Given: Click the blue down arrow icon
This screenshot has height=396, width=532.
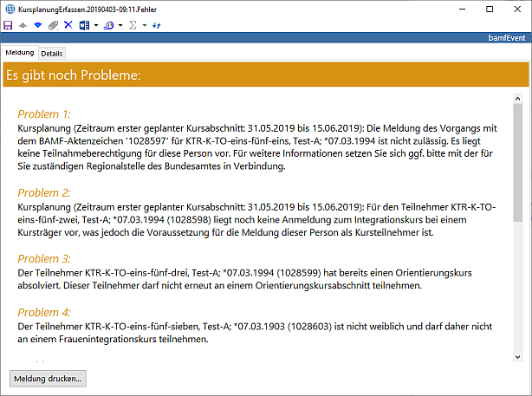Looking at the screenshot, I should coord(37,25).
